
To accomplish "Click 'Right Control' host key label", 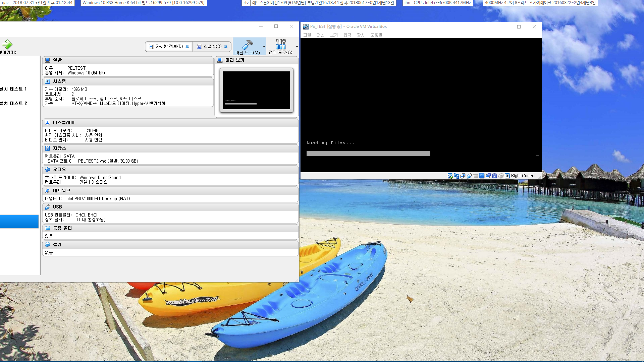I will click(523, 176).
